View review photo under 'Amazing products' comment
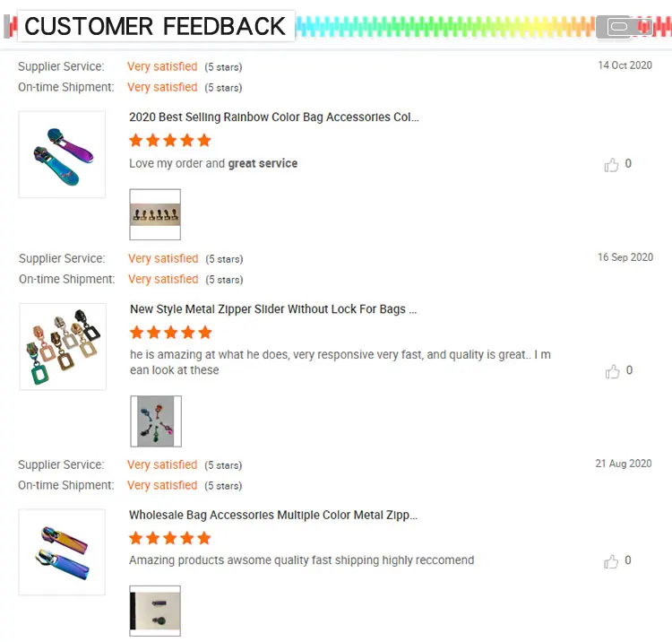672x642 pixels. tap(155, 611)
